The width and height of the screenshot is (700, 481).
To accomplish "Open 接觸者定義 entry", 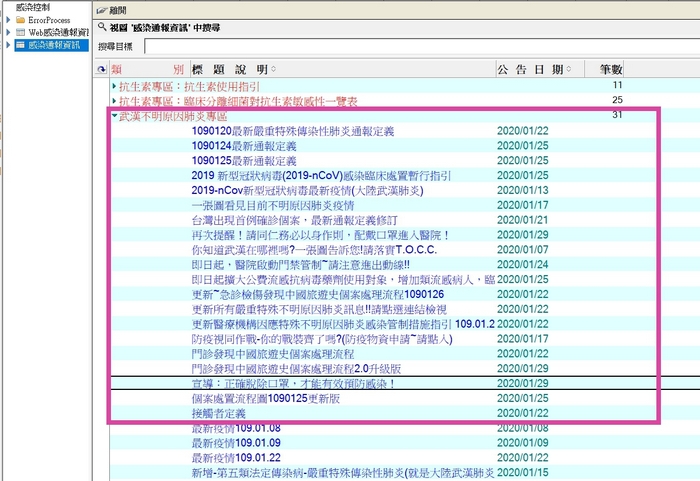I will point(218,413).
